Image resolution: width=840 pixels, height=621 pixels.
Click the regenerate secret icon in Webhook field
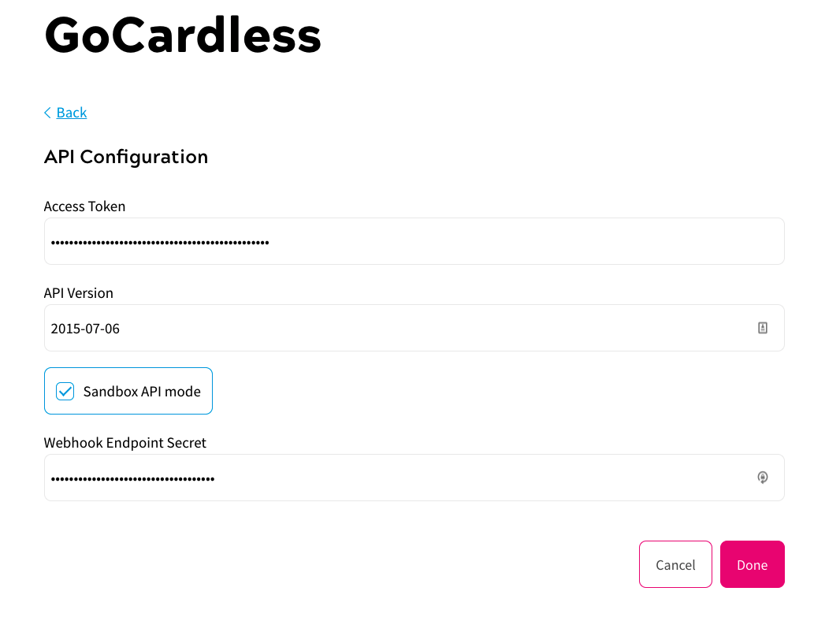click(x=762, y=478)
